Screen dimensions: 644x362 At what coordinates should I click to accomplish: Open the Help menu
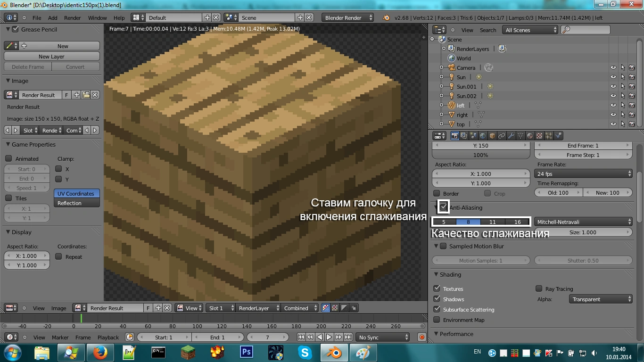[119, 17]
